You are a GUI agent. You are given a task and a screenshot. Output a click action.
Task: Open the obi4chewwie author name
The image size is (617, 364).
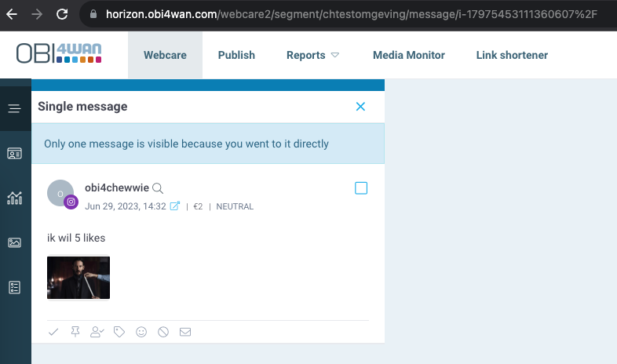(x=117, y=188)
